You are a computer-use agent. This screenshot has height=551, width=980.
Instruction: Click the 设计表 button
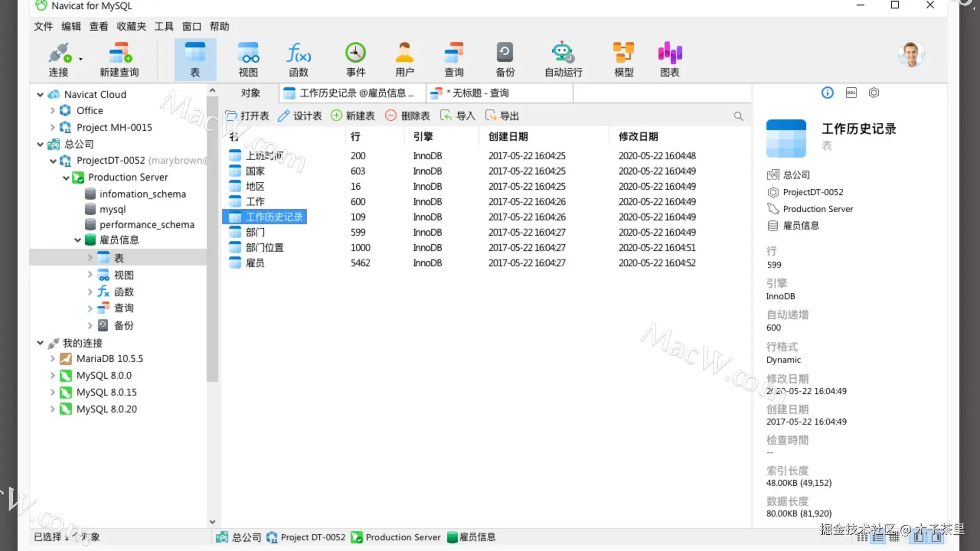point(300,116)
